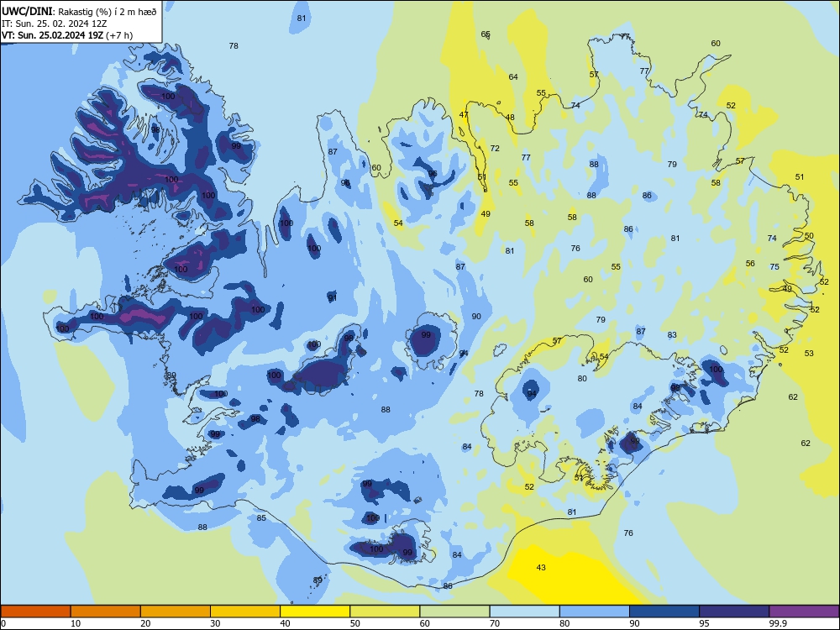Click the humidity value 91
The image size is (840, 630).
(333, 298)
